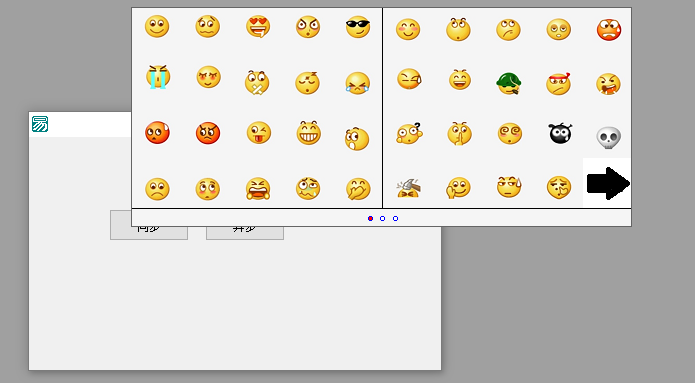695x383 pixels.
Task: Open the teal app icon menu in back window
Action: pyautogui.click(x=40, y=124)
